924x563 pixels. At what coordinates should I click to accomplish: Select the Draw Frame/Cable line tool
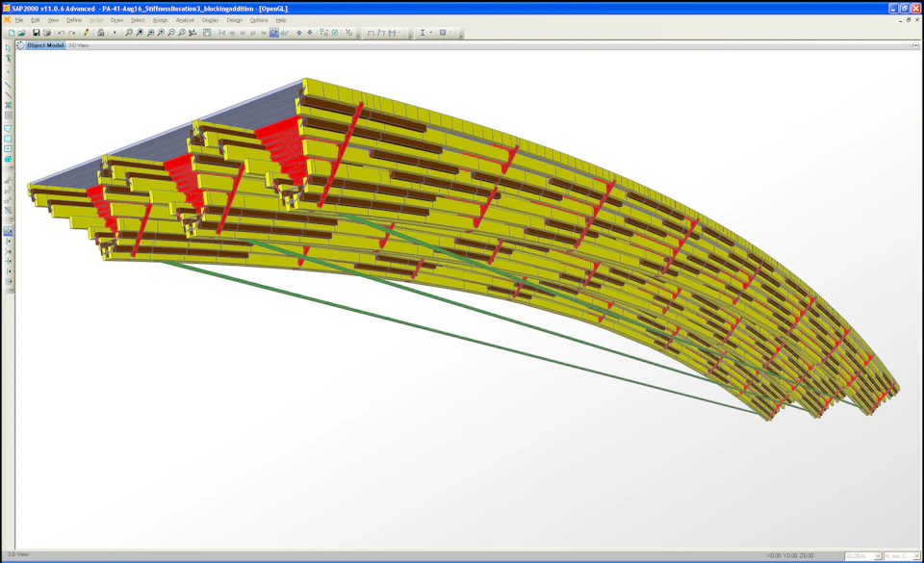(9, 85)
